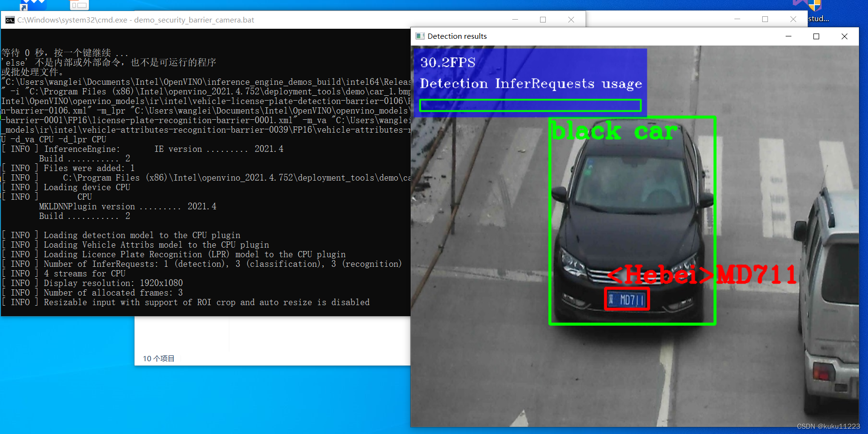Viewport: 868px width, 434px height.
Task: Click the 'Detection results' window title text
Action: click(457, 36)
